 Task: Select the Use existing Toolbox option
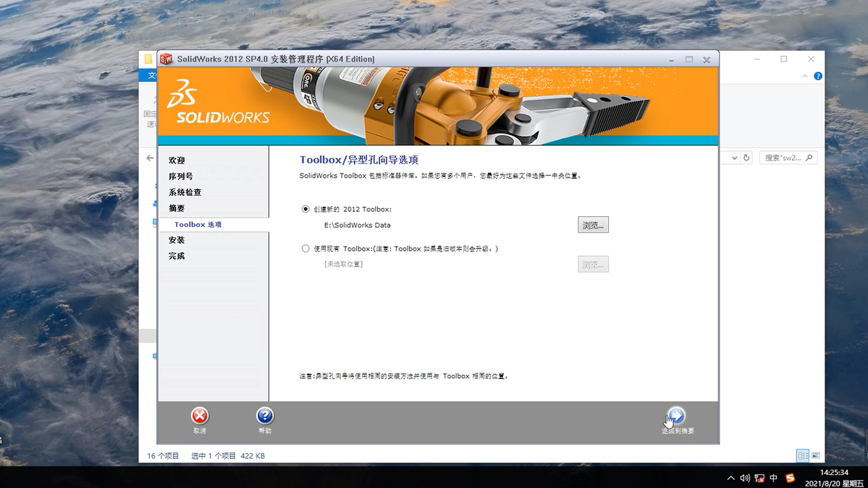coord(306,249)
